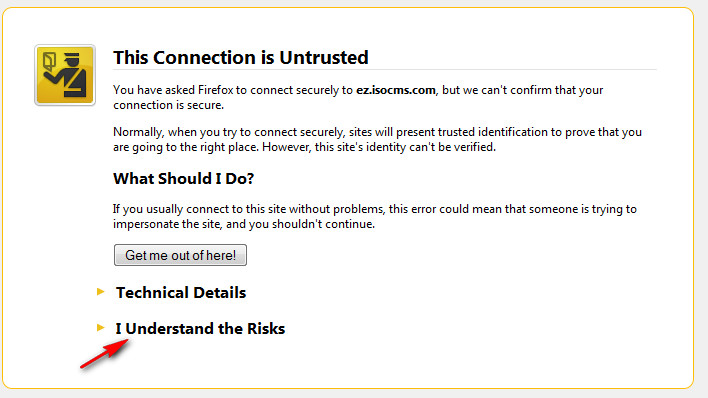Expand the I Understand the Risks arrow
The height and width of the screenshot is (398, 708).
pos(101,328)
